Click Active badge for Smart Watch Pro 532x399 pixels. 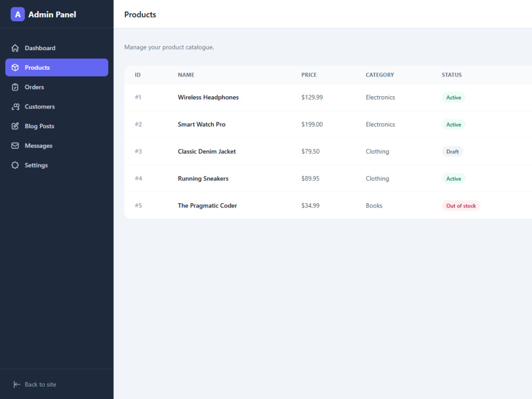coord(453,124)
